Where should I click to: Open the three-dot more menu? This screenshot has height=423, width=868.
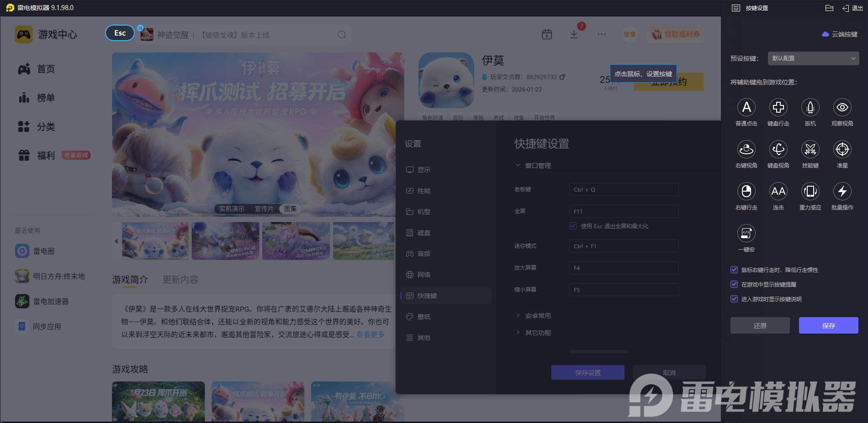pos(602,34)
